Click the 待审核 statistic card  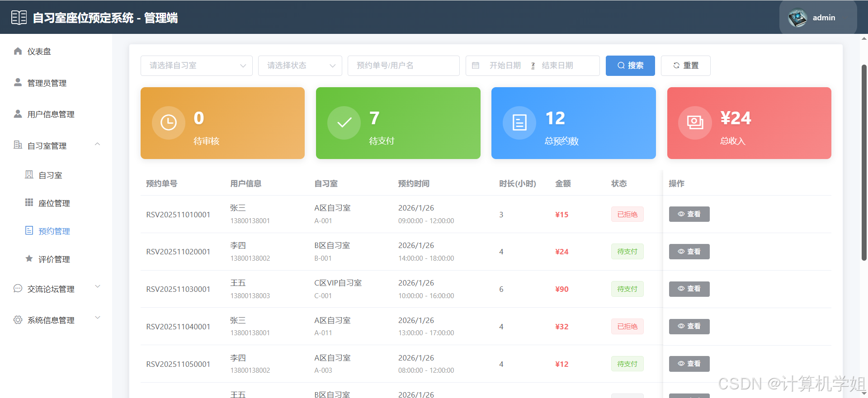(222, 123)
